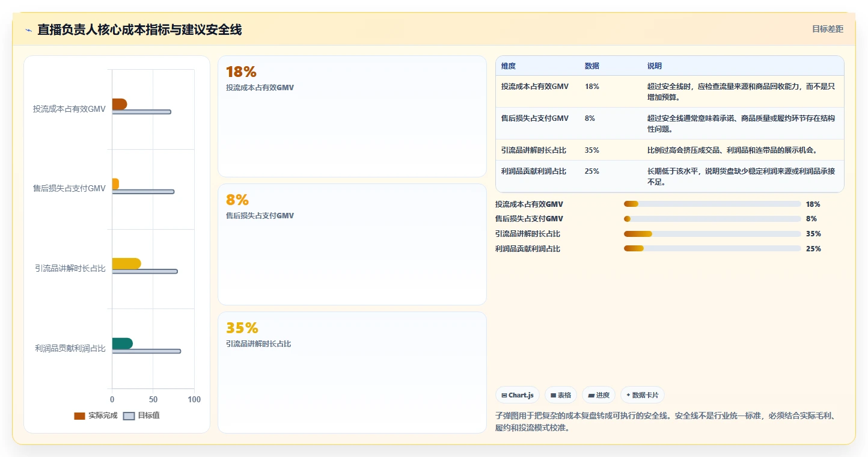This screenshot has height=457, width=868.
Task: Click the 18% label beside progress bar
Action: (x=813, y=204)
